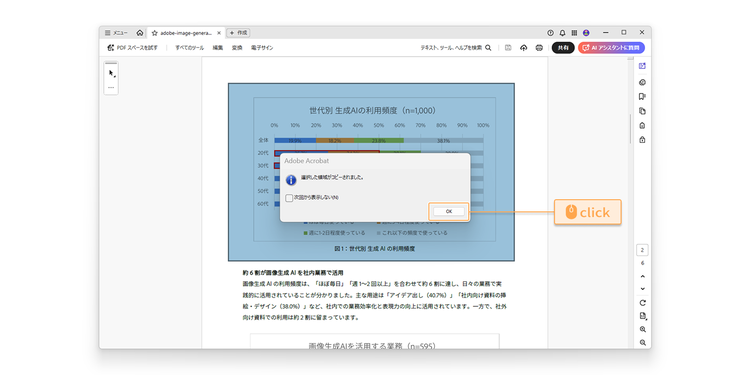
Task: Click the print icon
Action: (540, 47)
